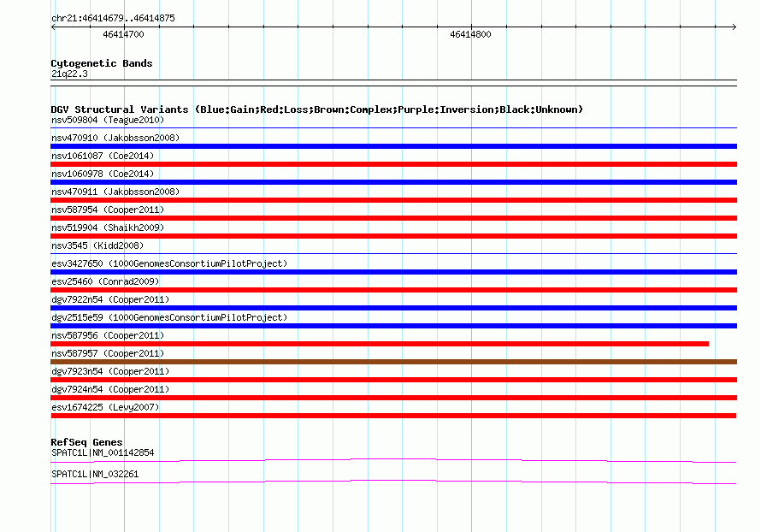The height and width of the screenshot is (532, 761).
Task: Select esv25460 (Conrad2009) label
Action: point(105,281)
